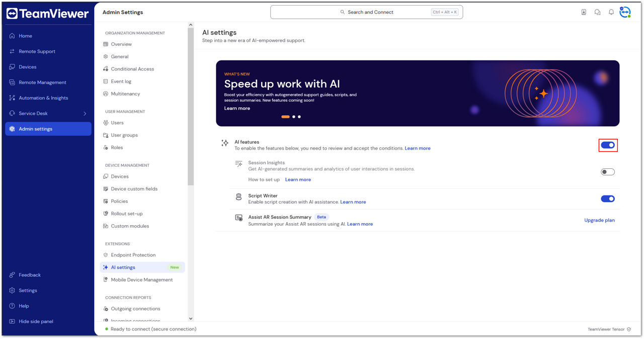Click the Search and Connect field
644x339 pixels.
coord(366,12)
